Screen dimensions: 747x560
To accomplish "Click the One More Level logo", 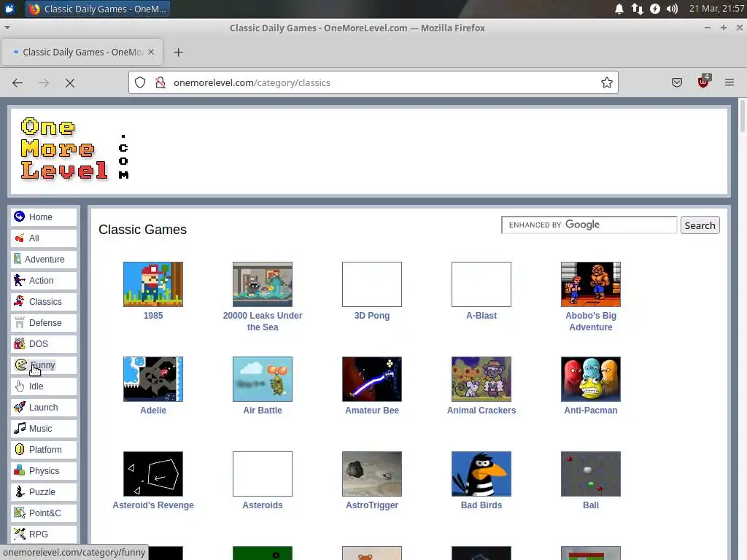I will click(75, 149).
